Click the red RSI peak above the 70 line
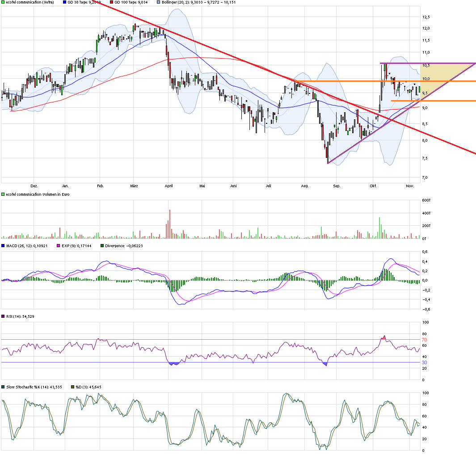 click(383, 337)
